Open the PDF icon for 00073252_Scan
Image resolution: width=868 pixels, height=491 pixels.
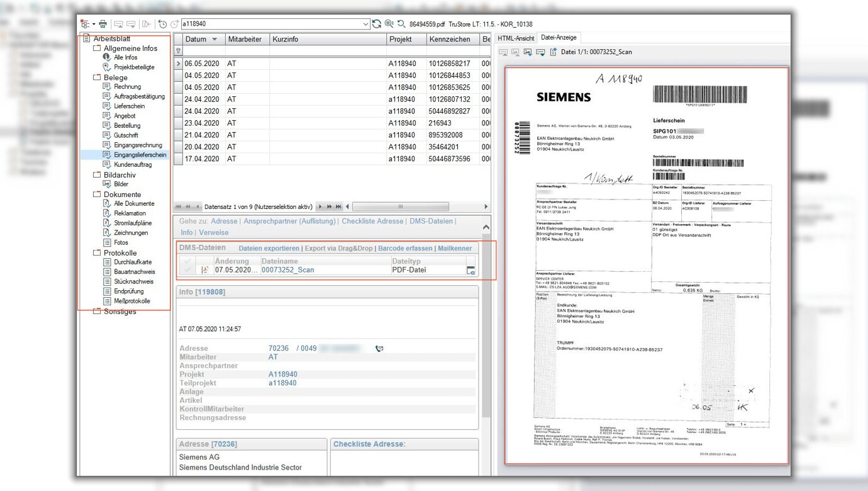[204, 270]
